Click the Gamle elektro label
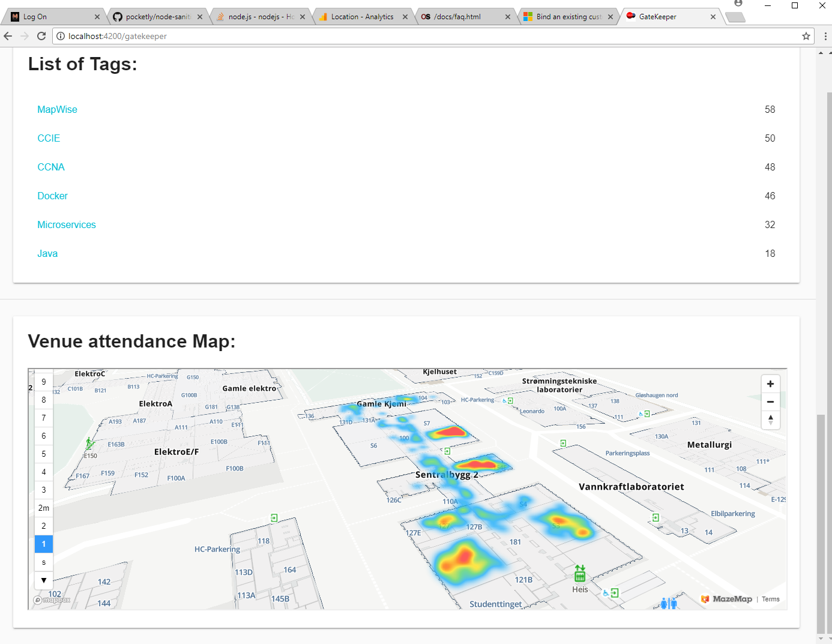Image resolution: width=832 pixels, height=644 pixels. click(x=249, y=388)
